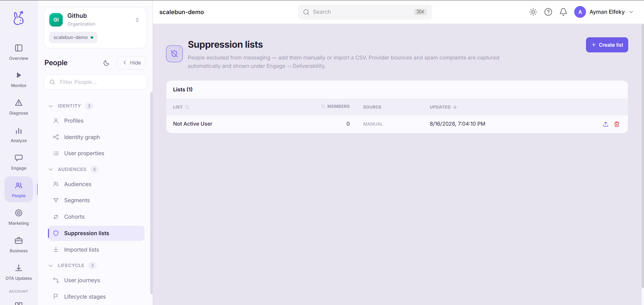Focus the top Search field
Image resolution: width=644 pixels, height=305 pixels.
click(365, 12)
